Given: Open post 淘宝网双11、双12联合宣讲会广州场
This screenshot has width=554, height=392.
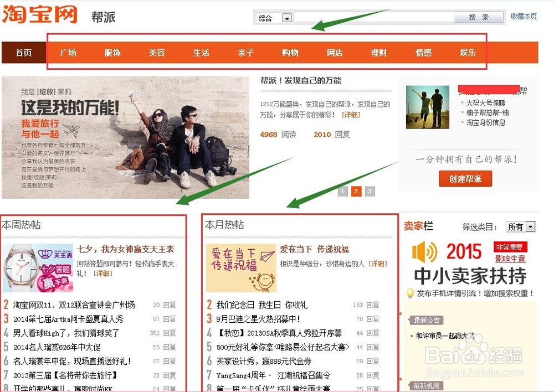Looking at the screenshot, I should (x=74, y=305).
